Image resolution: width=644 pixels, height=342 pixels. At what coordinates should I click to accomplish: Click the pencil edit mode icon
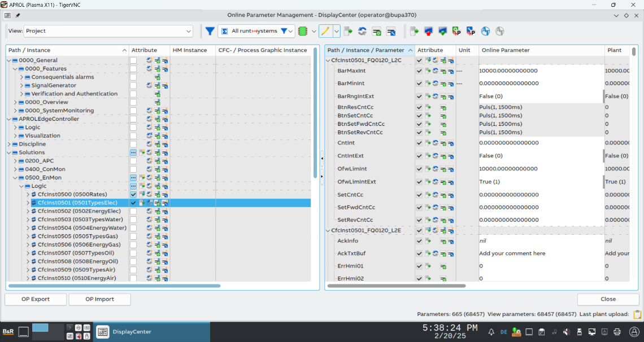[x=325, y=31]
